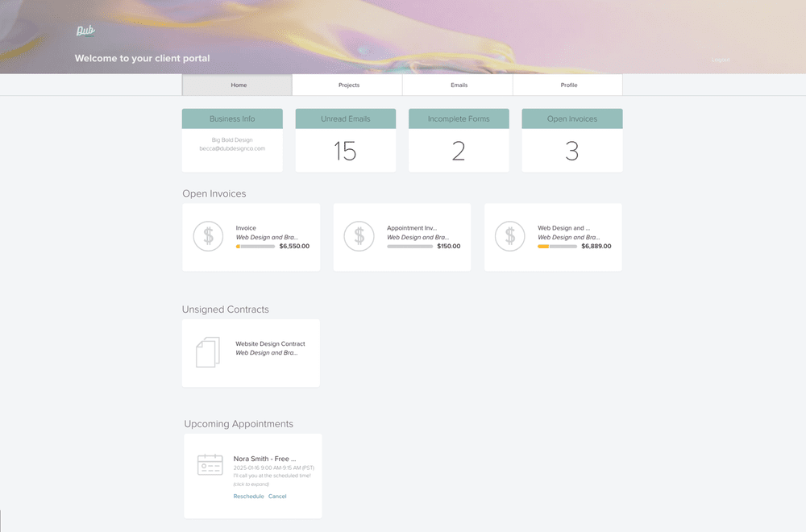Click the document icon on Website Design Contract

tap(207, 352)
